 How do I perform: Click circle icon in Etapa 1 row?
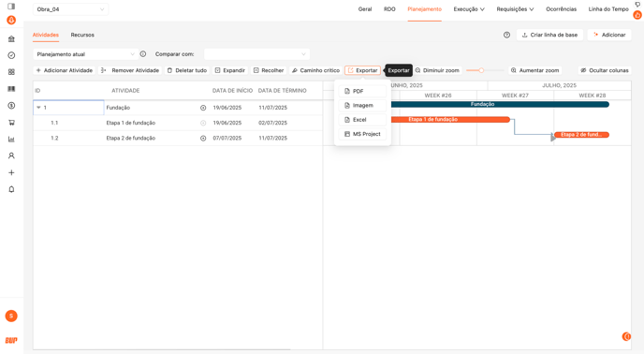click(x=203, y=123)
